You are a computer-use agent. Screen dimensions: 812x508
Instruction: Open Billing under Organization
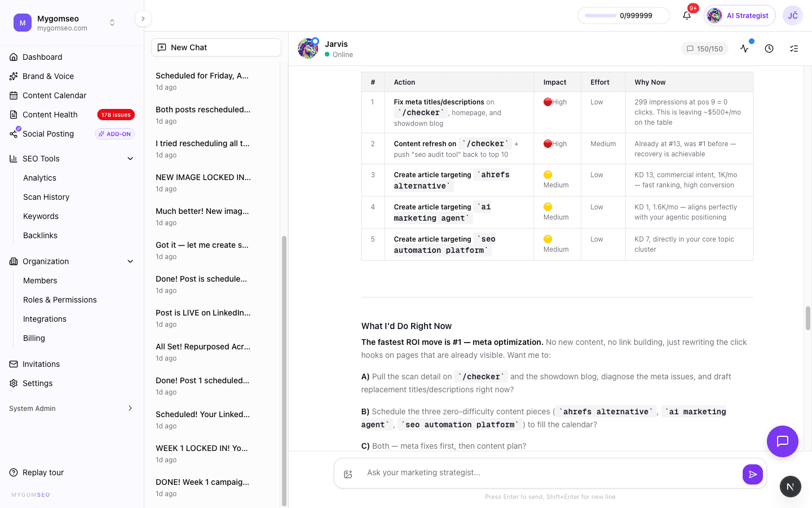coord(34,338)
